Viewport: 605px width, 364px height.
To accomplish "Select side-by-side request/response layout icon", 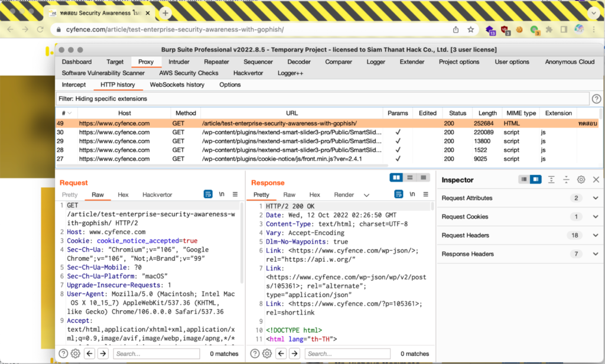I will click(x=396, y=177).
